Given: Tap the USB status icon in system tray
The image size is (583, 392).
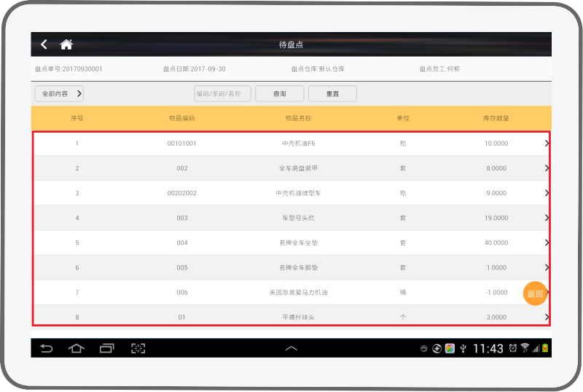Looking at the screenshot, I should click(463, 348).
